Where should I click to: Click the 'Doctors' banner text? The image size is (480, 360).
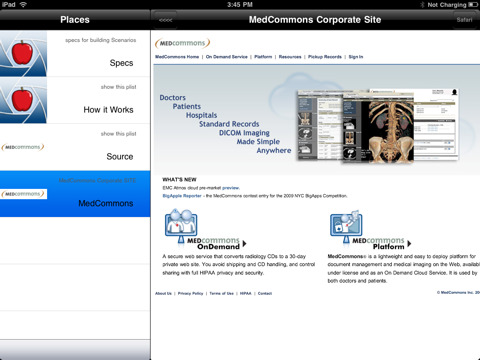click(x=172, y=98)
